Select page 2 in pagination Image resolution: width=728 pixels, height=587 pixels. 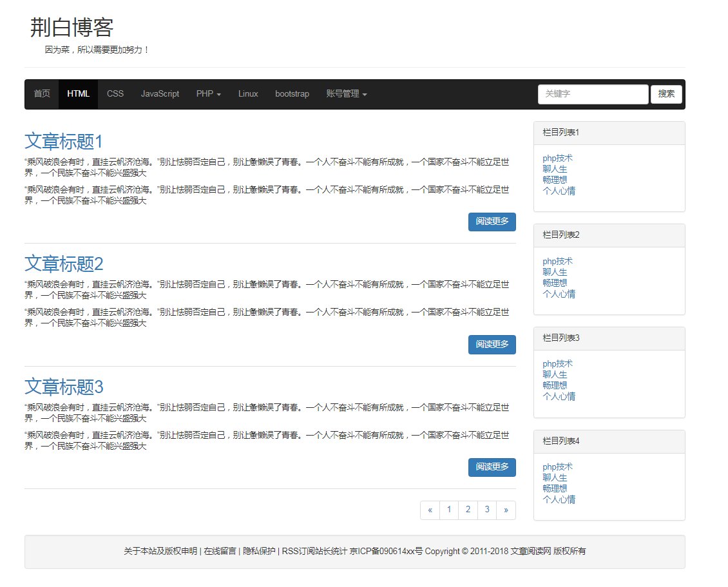pos(468,510)
